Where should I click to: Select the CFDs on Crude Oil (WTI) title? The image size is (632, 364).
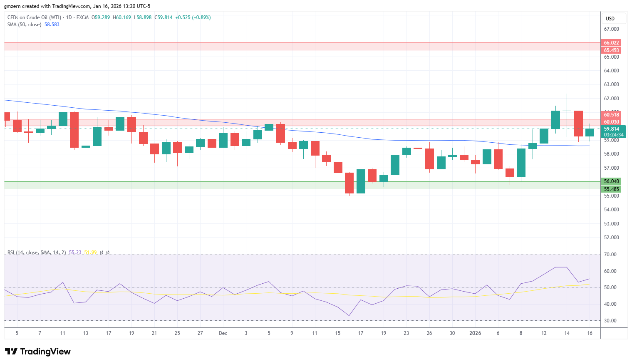point(34,17)
